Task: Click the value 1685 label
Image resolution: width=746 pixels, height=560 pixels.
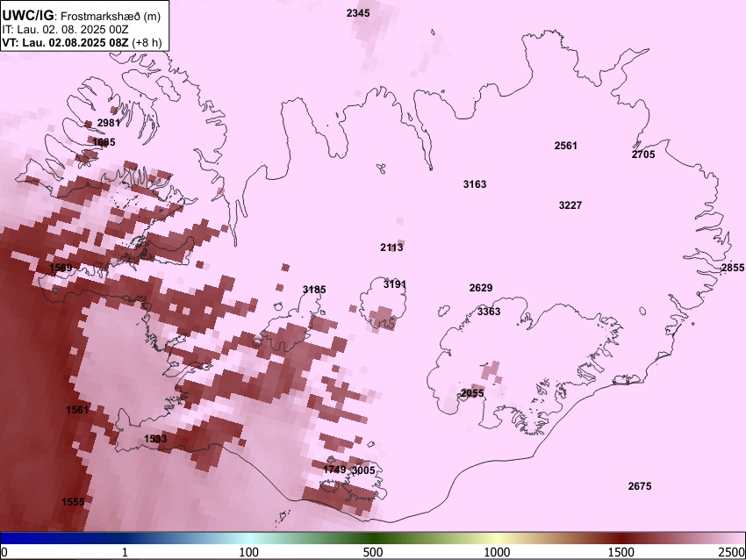Action: pyautogui.click(x=104, y=142)
